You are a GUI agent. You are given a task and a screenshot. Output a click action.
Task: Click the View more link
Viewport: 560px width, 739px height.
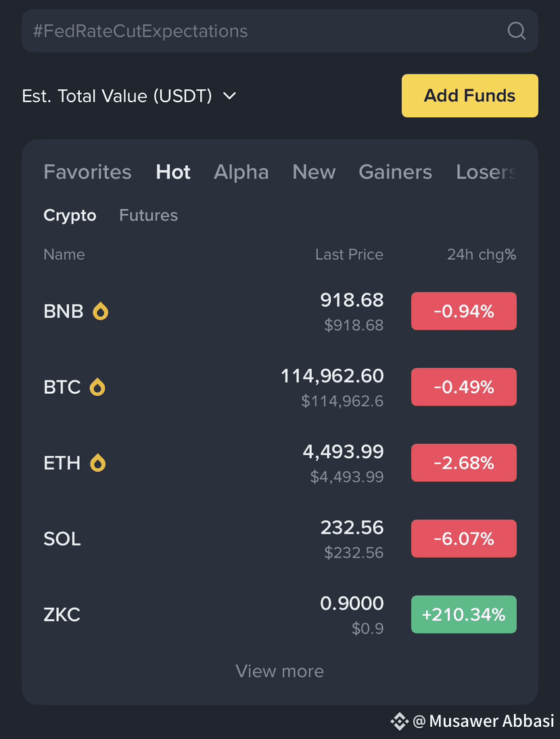click(x=279, y=671)
